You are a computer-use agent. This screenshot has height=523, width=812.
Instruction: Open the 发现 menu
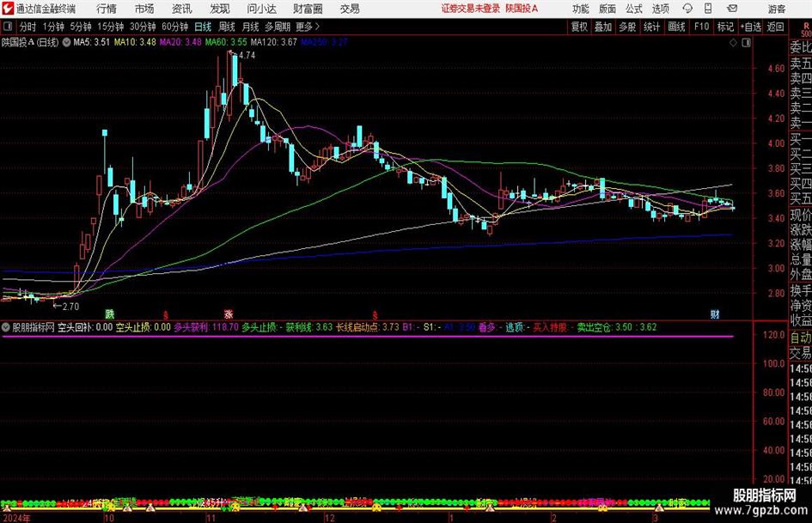[x=219, y=9]
